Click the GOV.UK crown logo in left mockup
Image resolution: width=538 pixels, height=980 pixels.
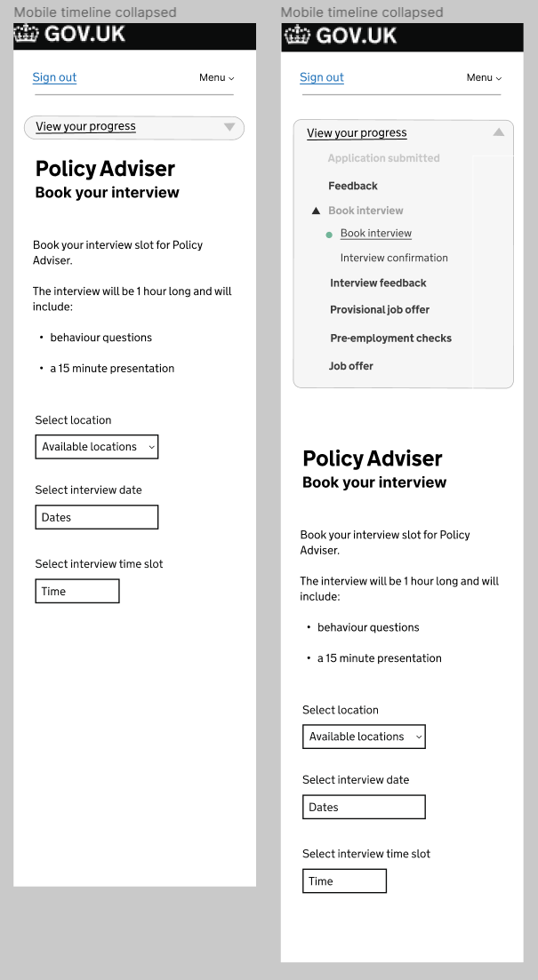point(27,35)
